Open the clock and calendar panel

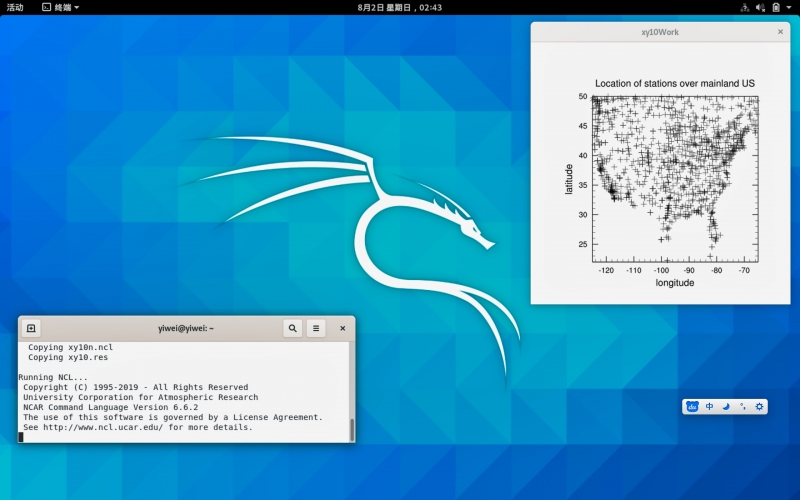399,7
